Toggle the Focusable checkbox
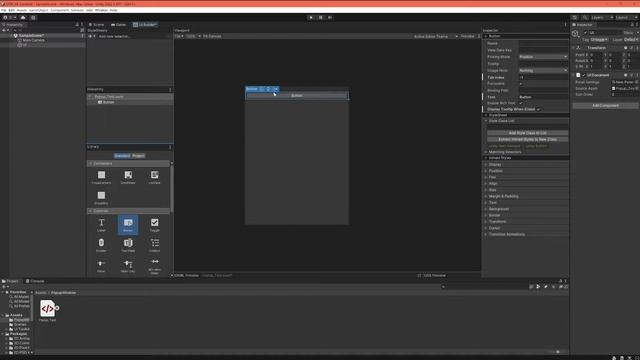The image size is (640, 360). (521, 84)
